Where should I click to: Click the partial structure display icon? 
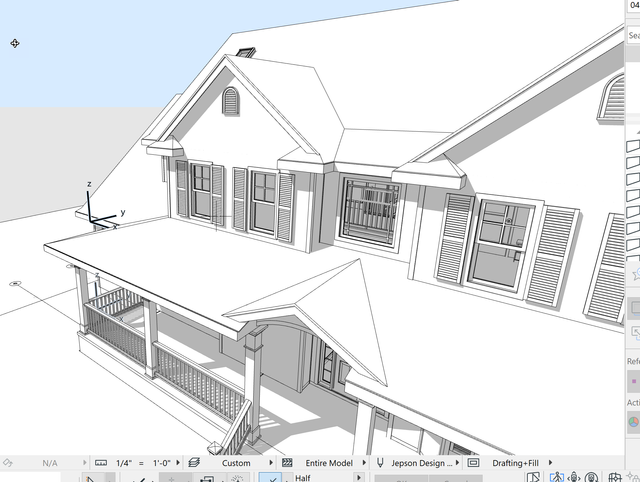[287, 463]
